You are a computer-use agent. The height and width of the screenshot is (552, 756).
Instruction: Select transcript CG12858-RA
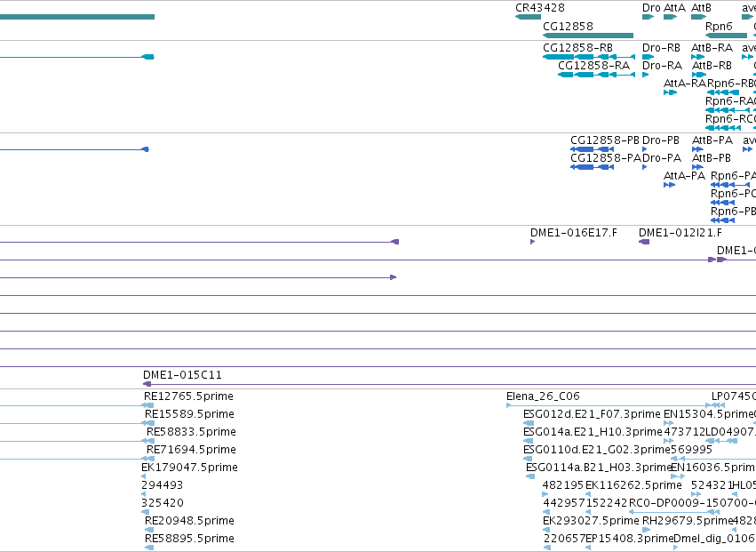pyautogui.click(x=596, y=75)
